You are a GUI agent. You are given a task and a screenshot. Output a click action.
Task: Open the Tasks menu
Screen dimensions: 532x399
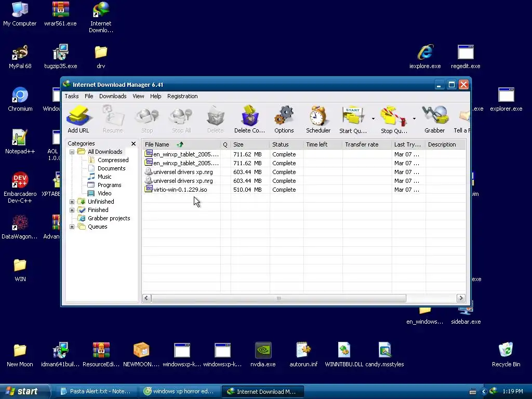tap(72, 96)
